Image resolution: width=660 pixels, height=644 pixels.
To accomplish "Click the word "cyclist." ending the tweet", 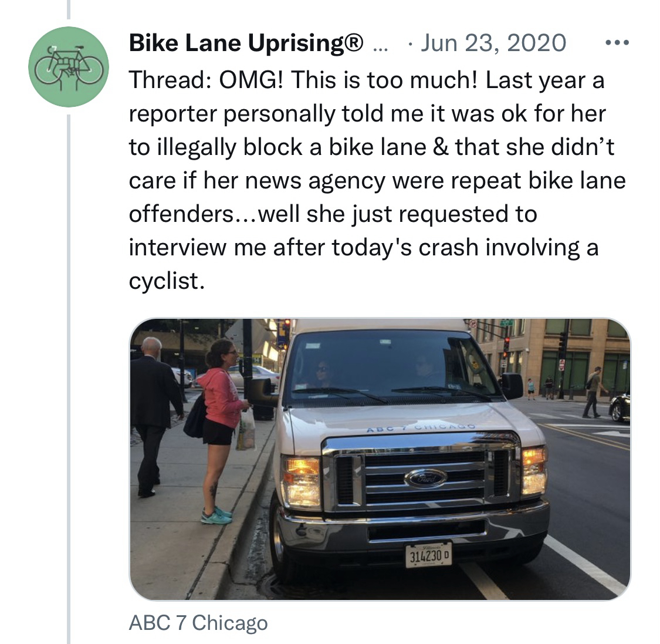I will click(x=167, y=281).
